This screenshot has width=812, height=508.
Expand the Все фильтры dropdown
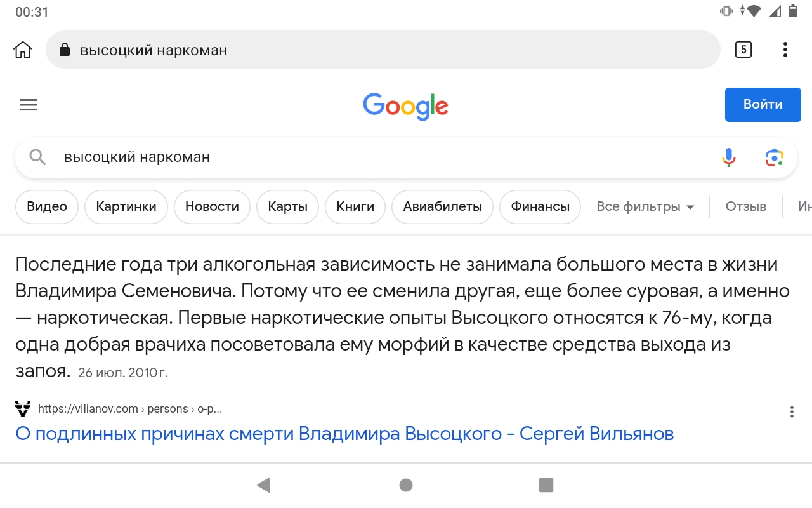coord(645,206)
